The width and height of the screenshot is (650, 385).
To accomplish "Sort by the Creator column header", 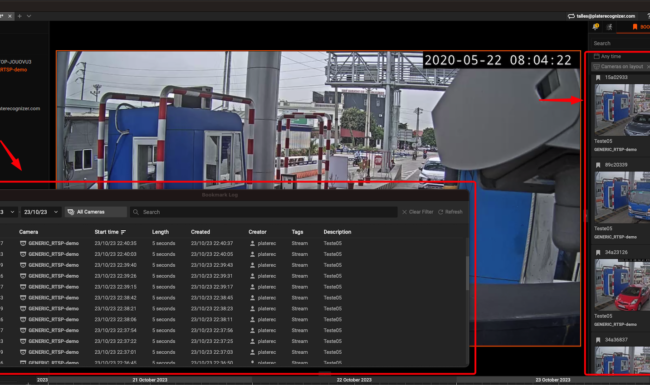I will point(257,232).
